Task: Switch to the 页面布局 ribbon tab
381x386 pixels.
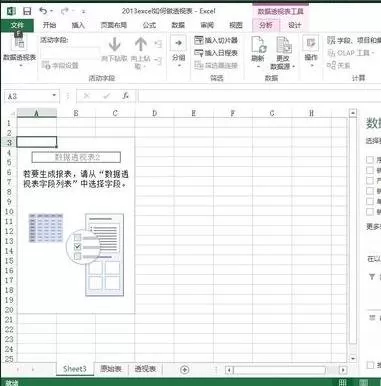Action: (113, 25)
